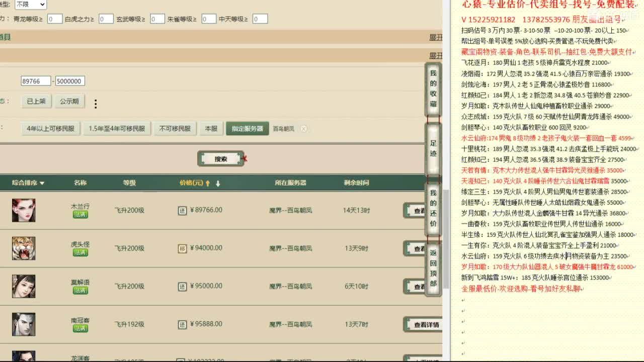Viewport: 644px width, 362px height.
Task: Click the 法满 badge under 虎头怪
Action: [x=80, y=252]
